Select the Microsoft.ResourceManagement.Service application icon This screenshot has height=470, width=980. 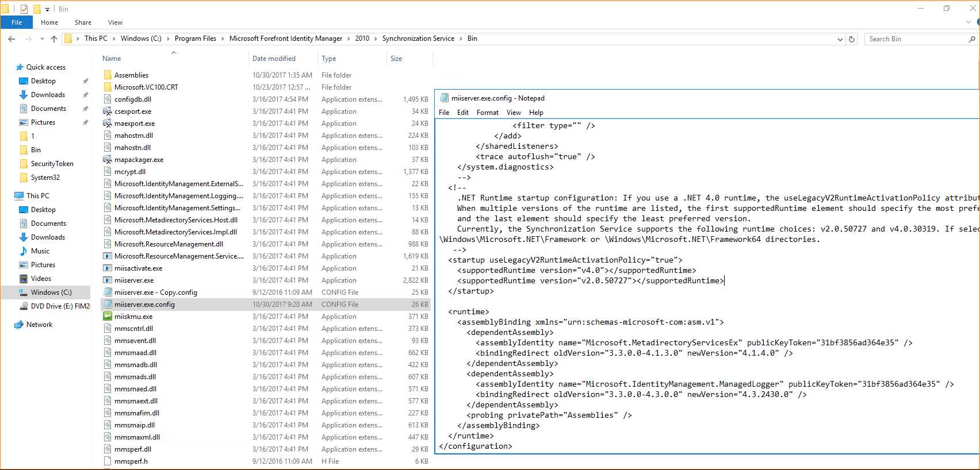pyautogui.click(x=107, y=256)
